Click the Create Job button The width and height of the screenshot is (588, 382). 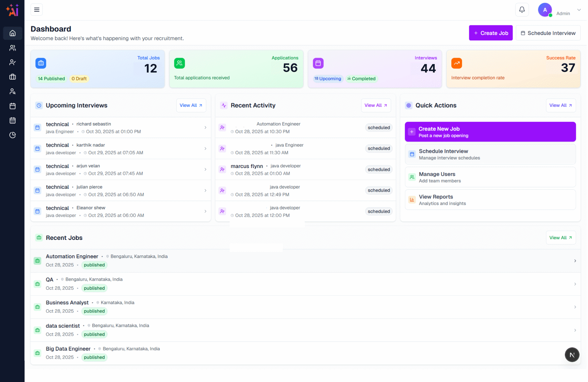[491, 33]
